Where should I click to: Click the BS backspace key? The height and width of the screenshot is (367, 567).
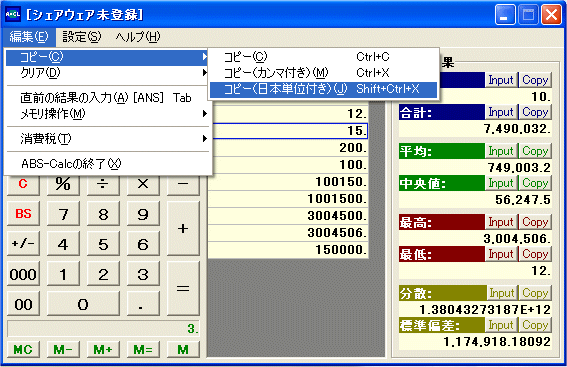pos(23,214)
